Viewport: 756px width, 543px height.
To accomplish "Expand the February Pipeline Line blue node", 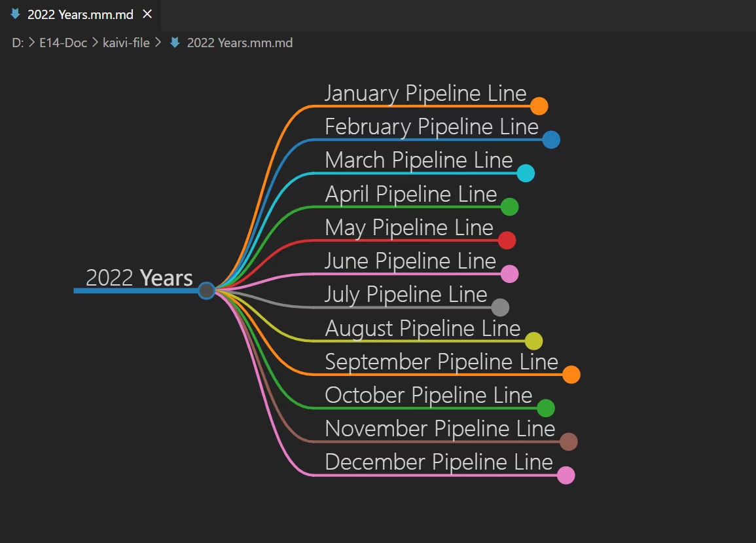I will point(551,140).
